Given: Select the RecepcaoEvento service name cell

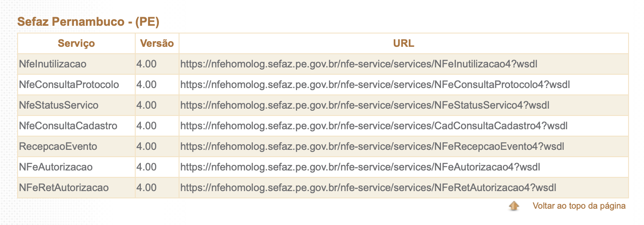Looking at the screenshot, I should point(58,146).
